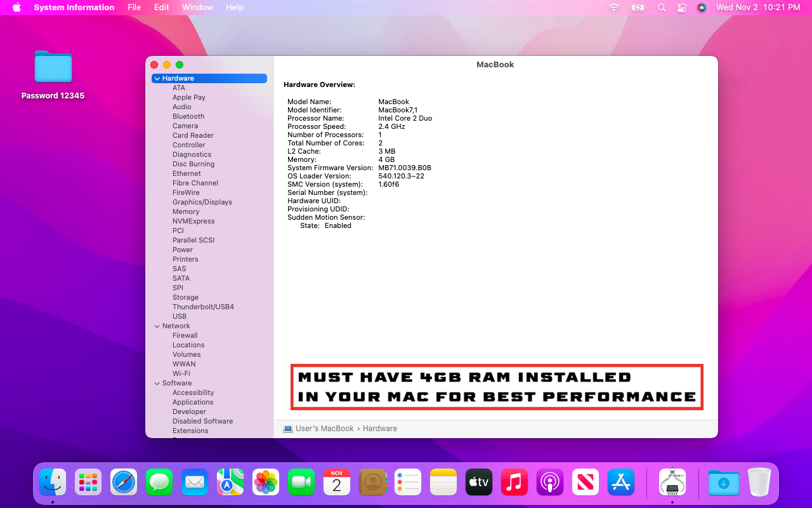Select the MacBook7,1 model identifier text
812x508 pixels.
[x=398, y=110]
